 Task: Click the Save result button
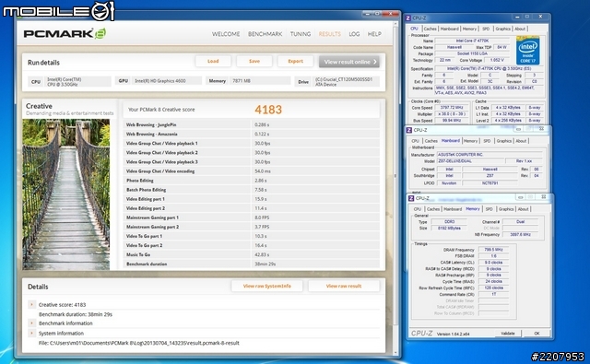point(254,62)
